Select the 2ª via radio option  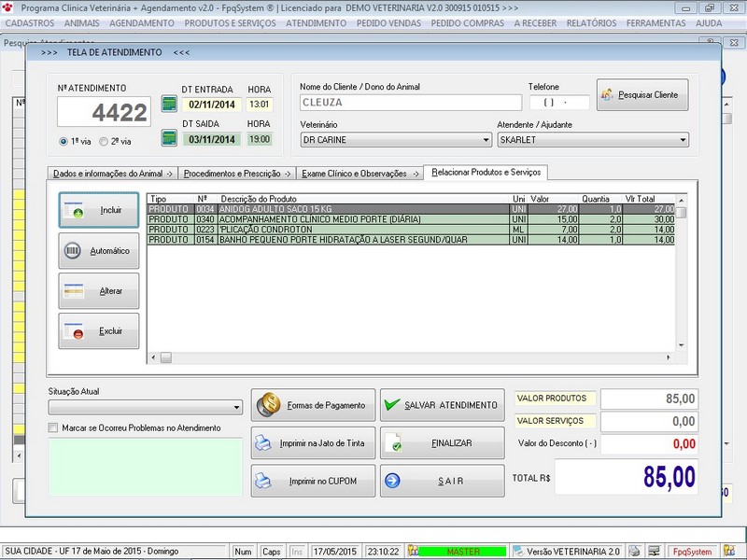point(104,142)
